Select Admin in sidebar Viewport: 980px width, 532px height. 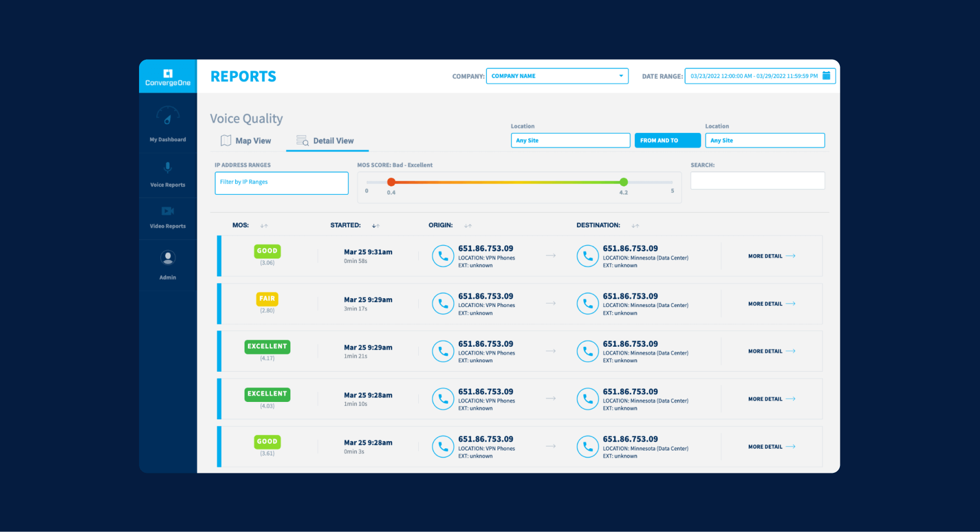168,265
